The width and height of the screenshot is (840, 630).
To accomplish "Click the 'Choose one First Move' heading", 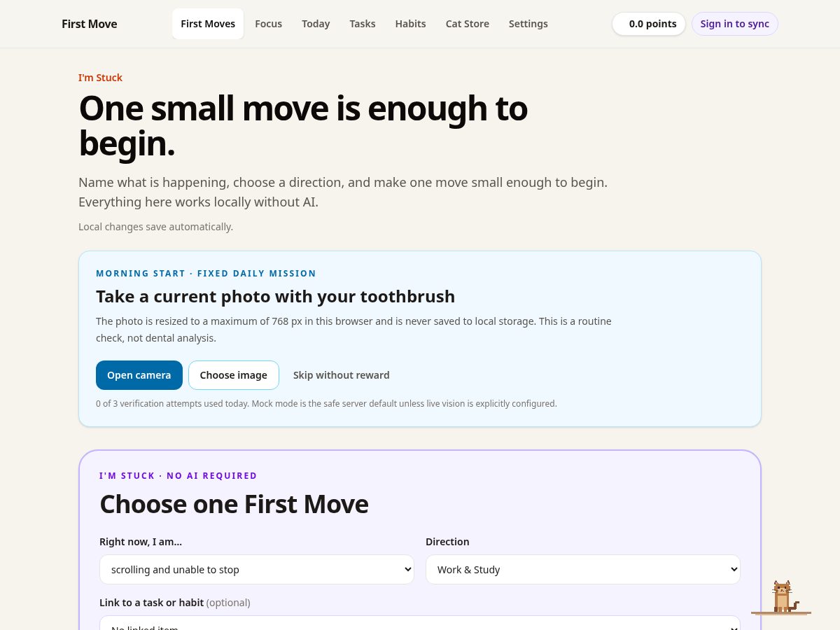I will pos(234,504).
